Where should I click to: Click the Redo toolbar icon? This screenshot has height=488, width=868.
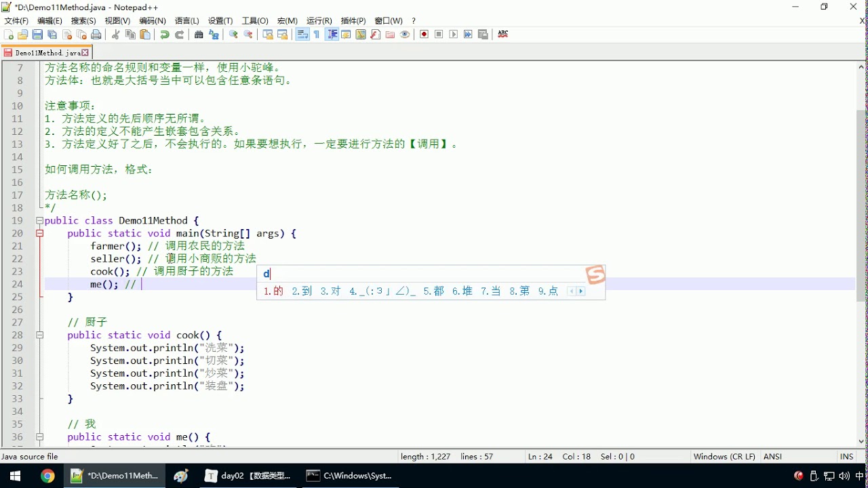180,34
